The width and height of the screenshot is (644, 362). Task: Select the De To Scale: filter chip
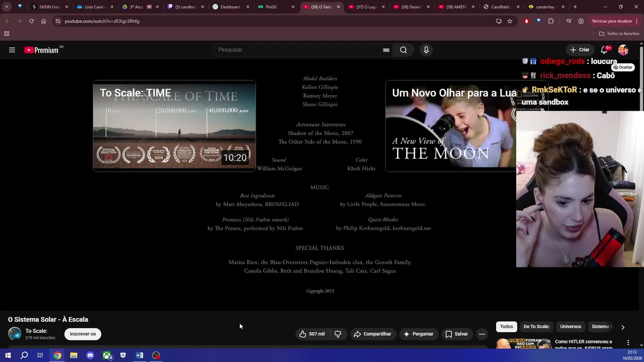pyautogui.click(x=536, y=327)
